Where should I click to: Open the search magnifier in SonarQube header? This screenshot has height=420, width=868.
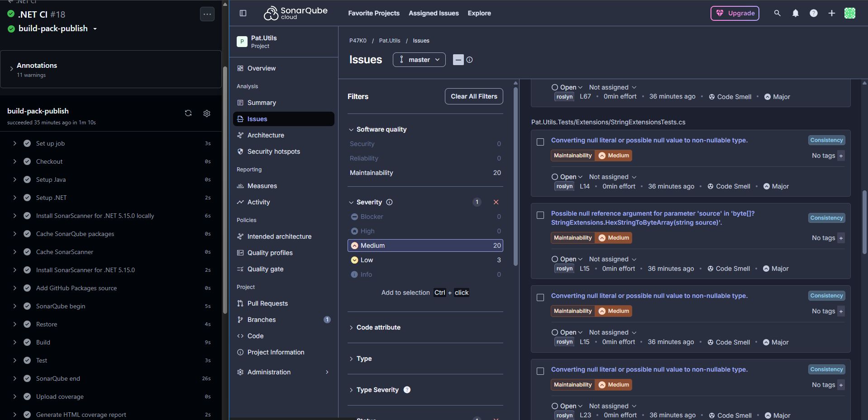[x=777, y=13]
